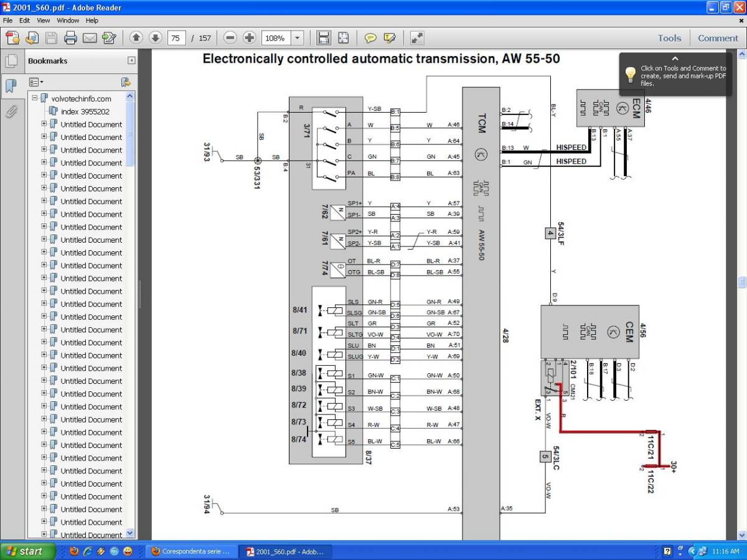Open the Tools pane
Screen dimensions: 747x560
669,38
